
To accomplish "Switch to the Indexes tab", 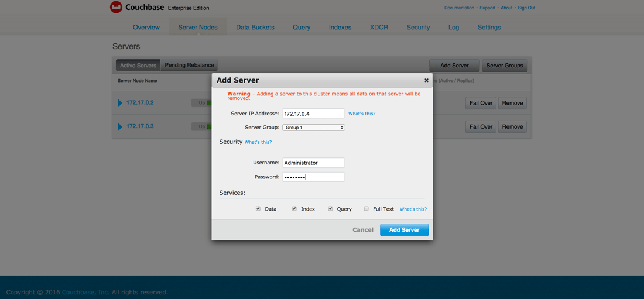I will (340, 28).
